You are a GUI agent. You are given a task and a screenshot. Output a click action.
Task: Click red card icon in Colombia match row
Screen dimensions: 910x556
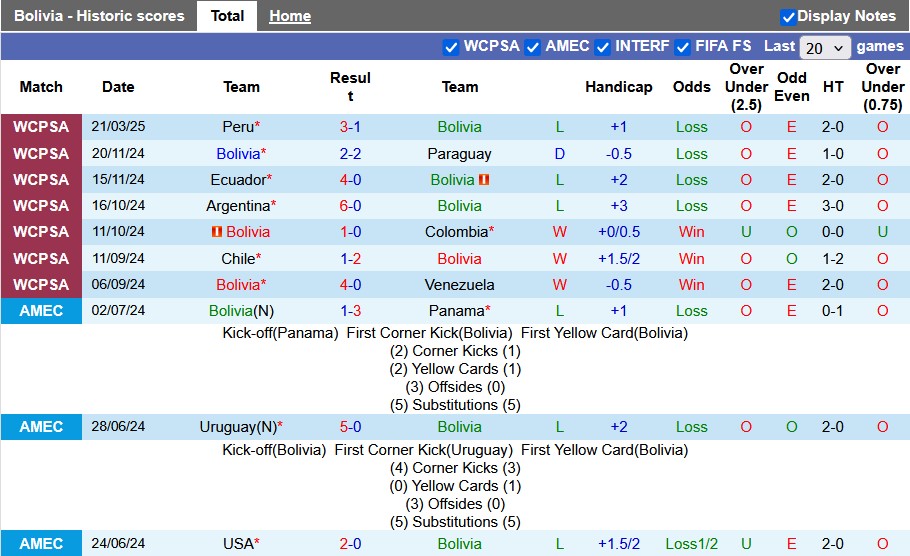tap(216, 232)
